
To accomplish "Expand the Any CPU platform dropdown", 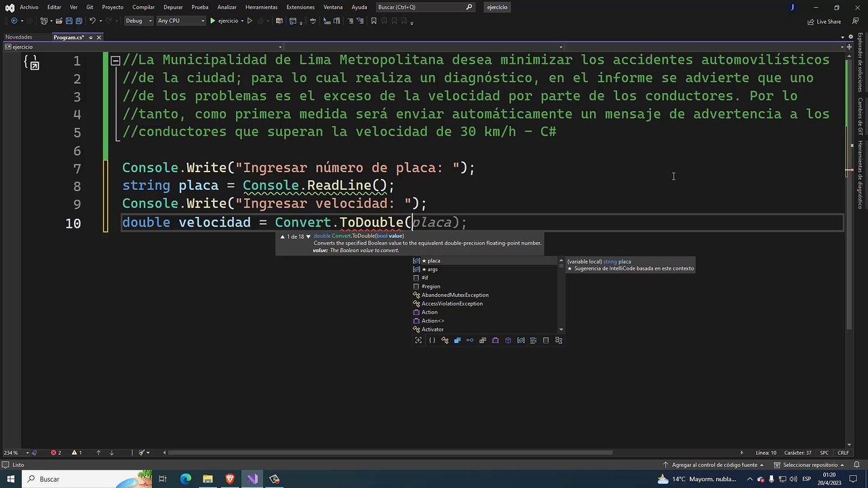I will [180, 21].
